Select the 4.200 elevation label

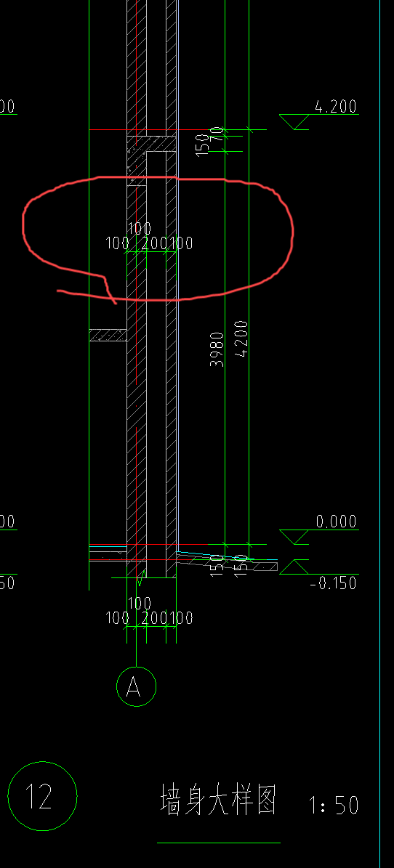[335, 106]
